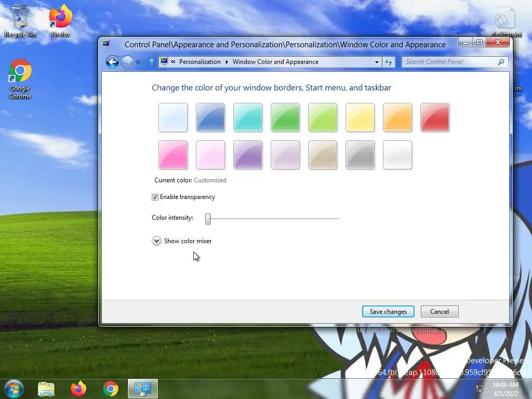This screenshot has width=532, height=399.
Task: Click Save changes button
Action: coord(388,312)
